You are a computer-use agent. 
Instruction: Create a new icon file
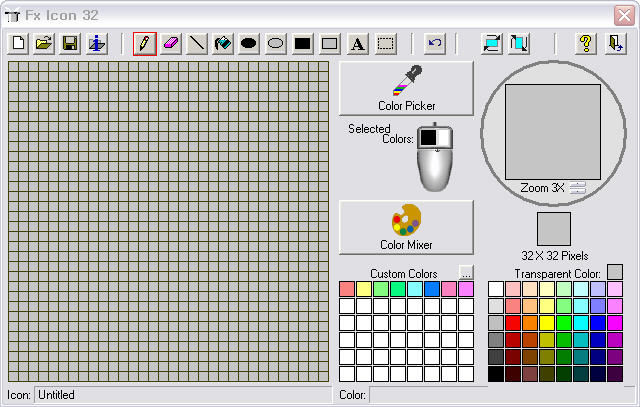coord(18,43)
